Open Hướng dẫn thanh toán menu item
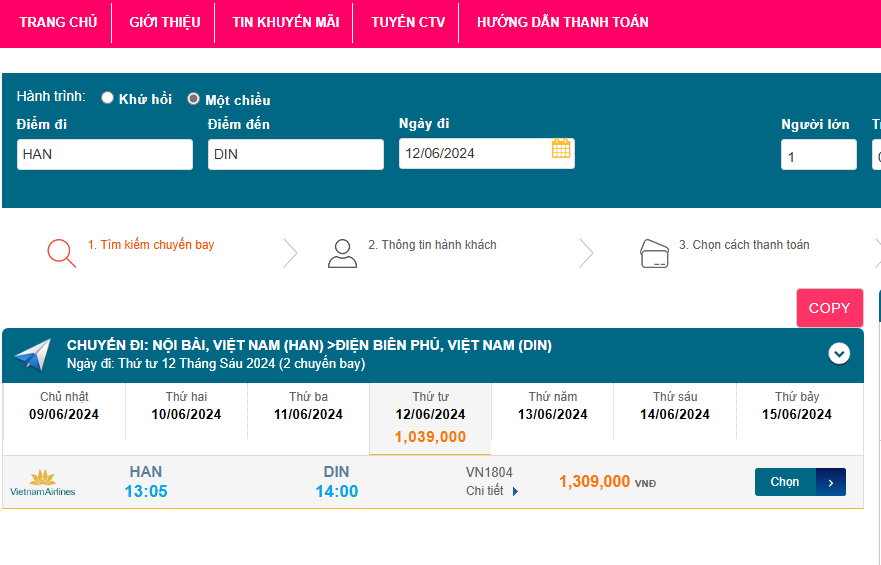This screenshot has height=565, width=881. (562, 22)
